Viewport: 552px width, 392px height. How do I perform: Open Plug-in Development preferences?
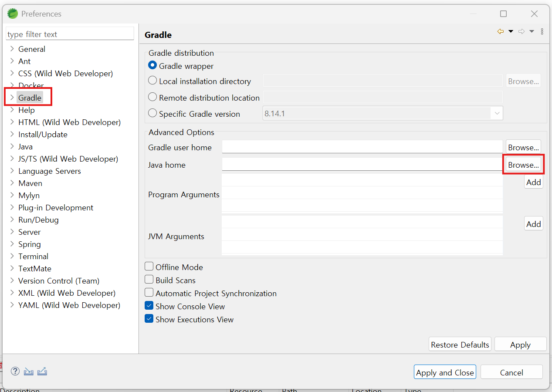56,208
